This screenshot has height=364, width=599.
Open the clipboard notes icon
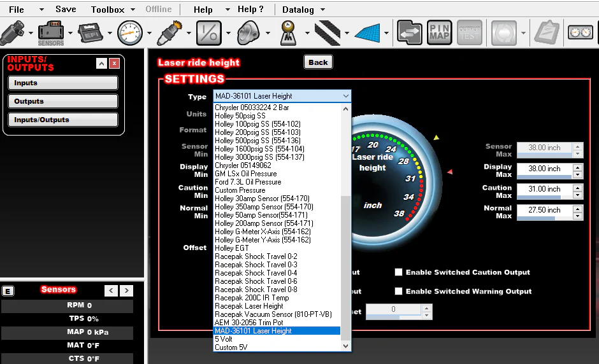click(547, 33)
